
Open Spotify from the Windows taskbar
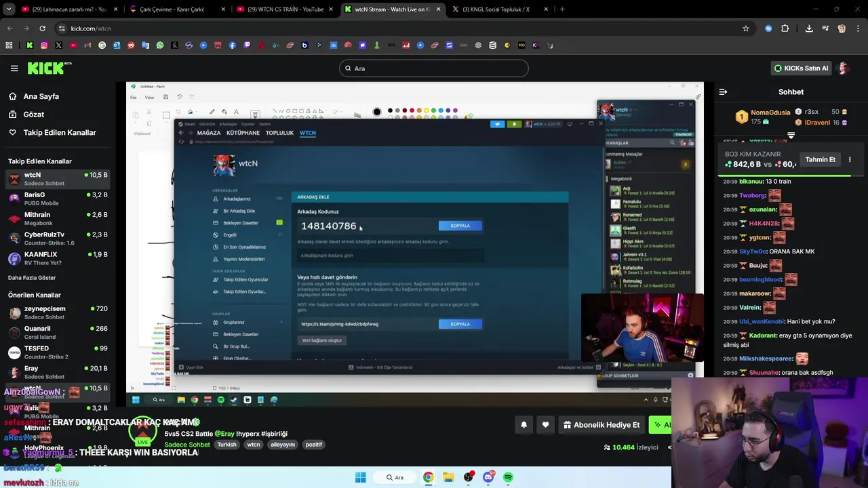(509, 477)
